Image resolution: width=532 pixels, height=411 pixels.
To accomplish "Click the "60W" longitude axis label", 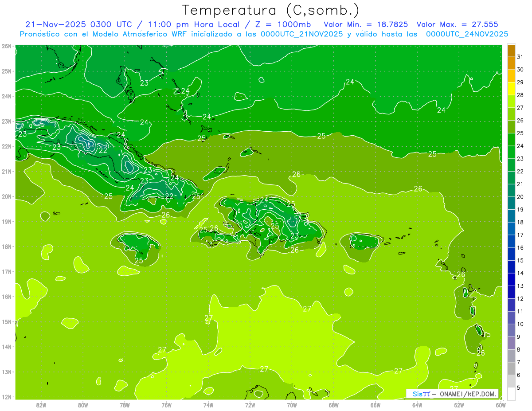I will point(501,405).
